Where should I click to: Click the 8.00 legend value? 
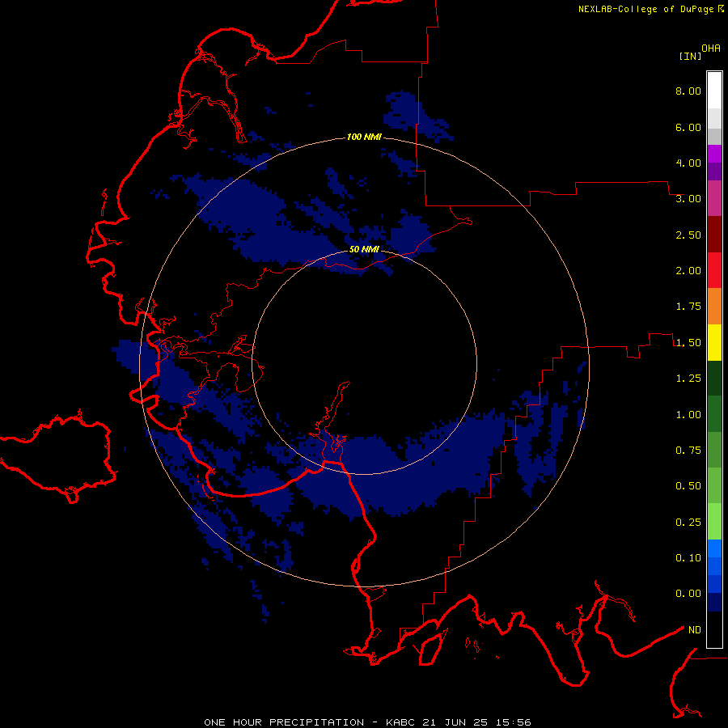(688, 91)
